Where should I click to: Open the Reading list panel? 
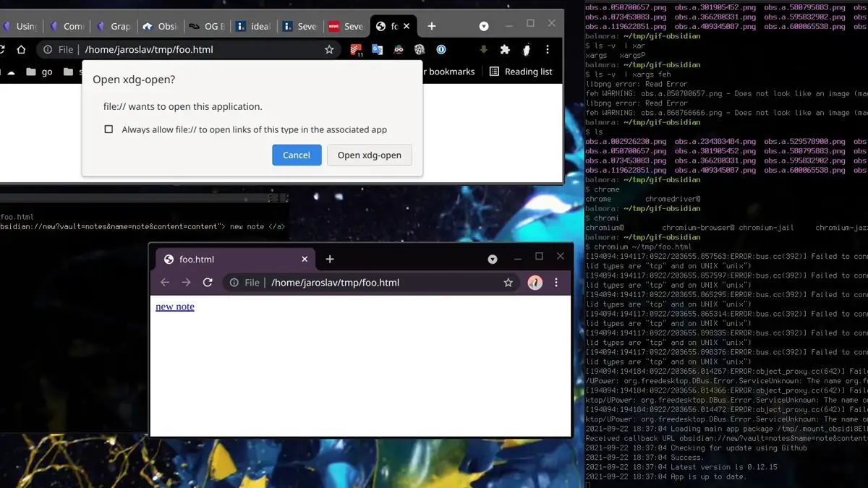pyautogui.click(x=522, y=71)
